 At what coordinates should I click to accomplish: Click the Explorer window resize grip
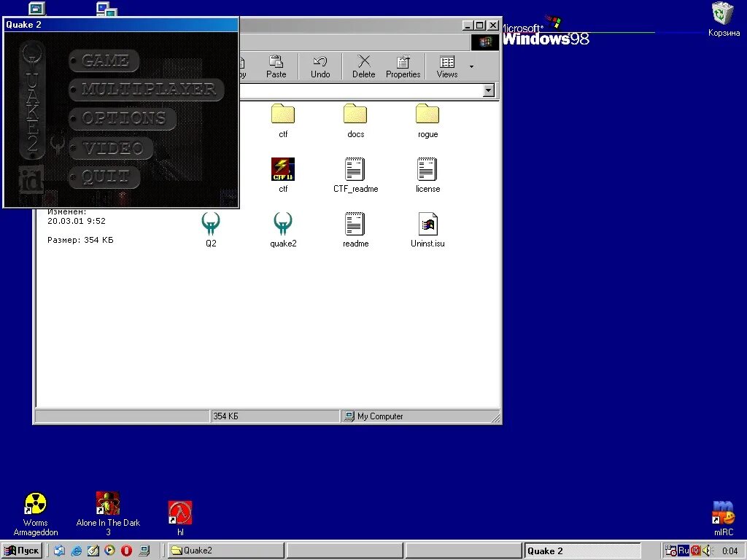pyautogui.click(x=495, y=418)
